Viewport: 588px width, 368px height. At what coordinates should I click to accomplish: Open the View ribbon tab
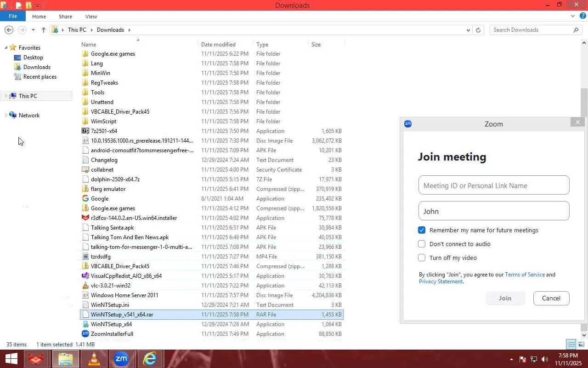91,17
